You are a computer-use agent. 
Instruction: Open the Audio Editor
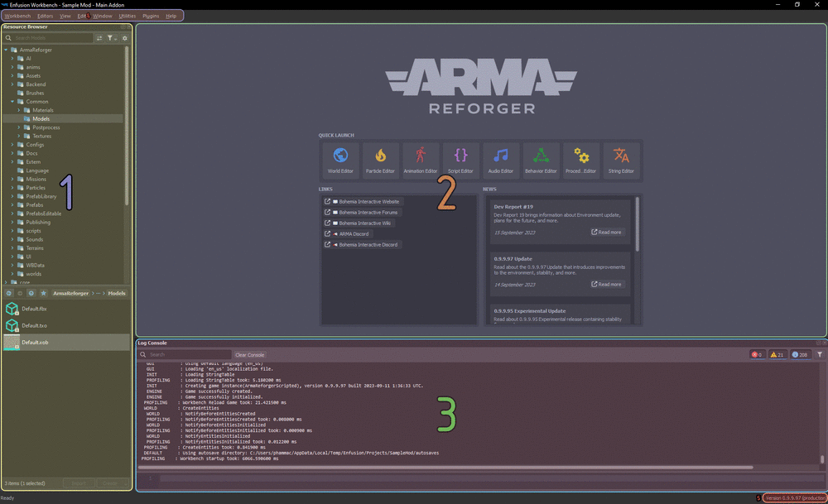pyautogui.click(x=501, y=160)
